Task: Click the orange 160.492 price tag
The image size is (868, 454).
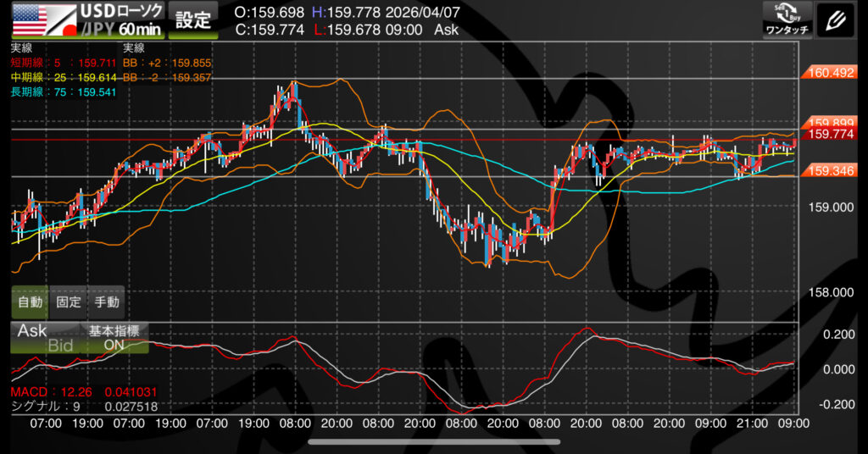Action: tap(831, 73)
